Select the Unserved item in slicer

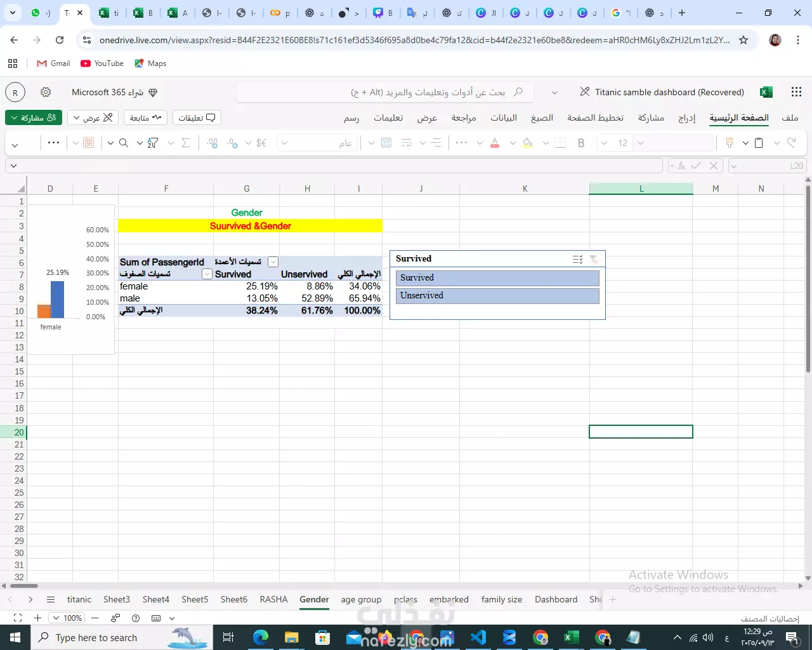pos(497,296)
